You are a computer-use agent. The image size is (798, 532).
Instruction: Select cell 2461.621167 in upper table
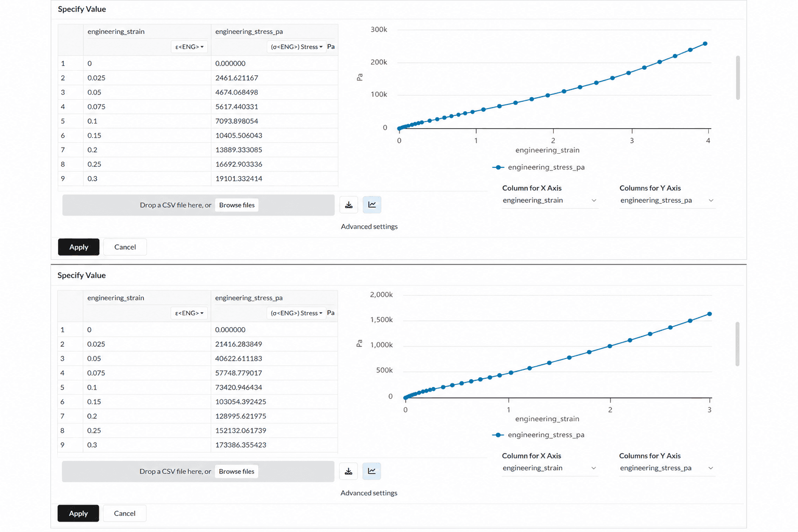[x=275, y=78]
